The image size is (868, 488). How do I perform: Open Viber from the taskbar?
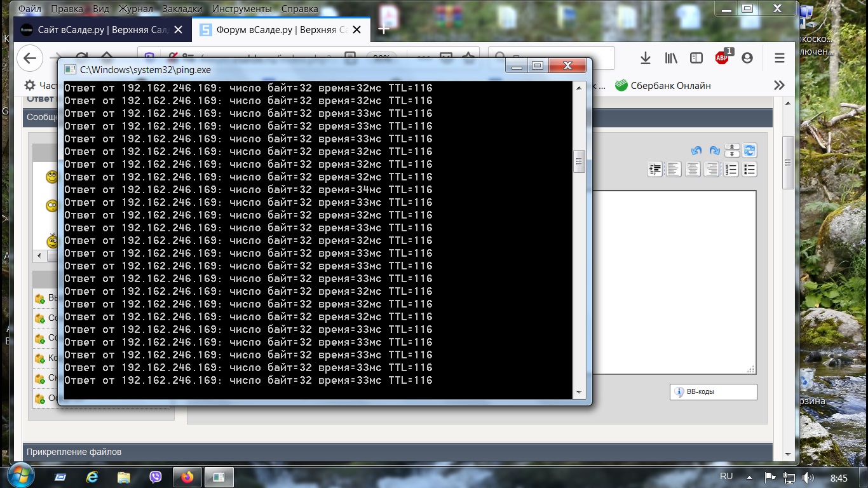pyautogui.click(x=156, y=477)
